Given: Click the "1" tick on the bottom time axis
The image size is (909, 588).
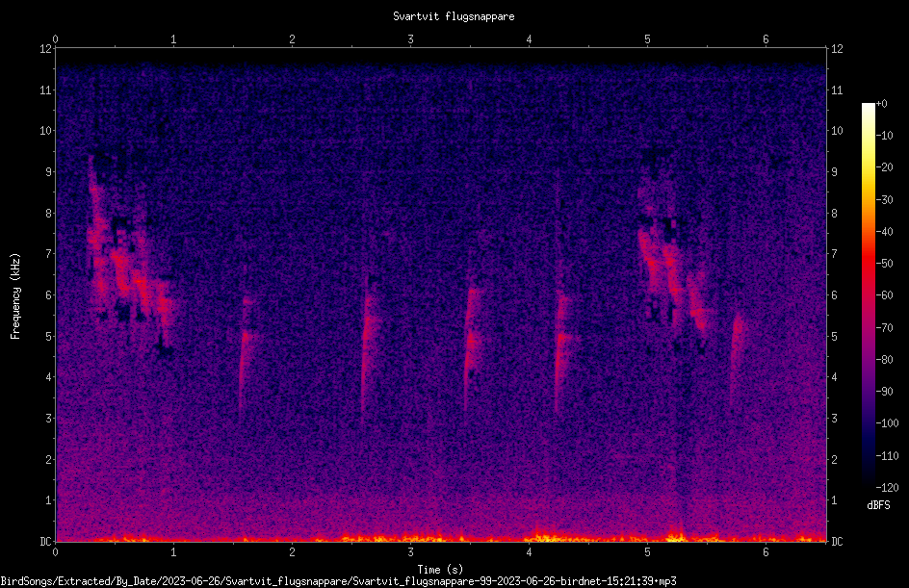Looking at the screenshot, I should (173, 552).
